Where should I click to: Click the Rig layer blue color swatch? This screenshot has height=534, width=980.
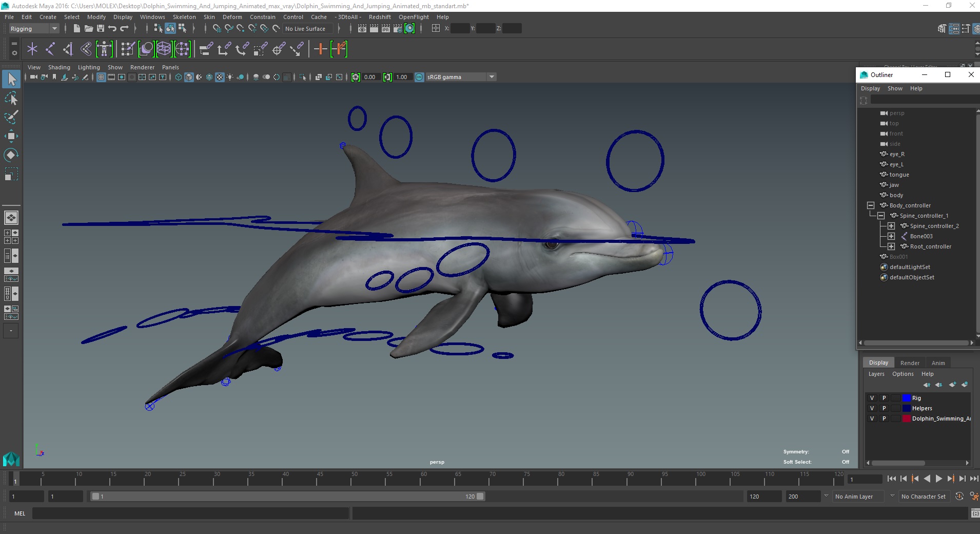(906, 398)
